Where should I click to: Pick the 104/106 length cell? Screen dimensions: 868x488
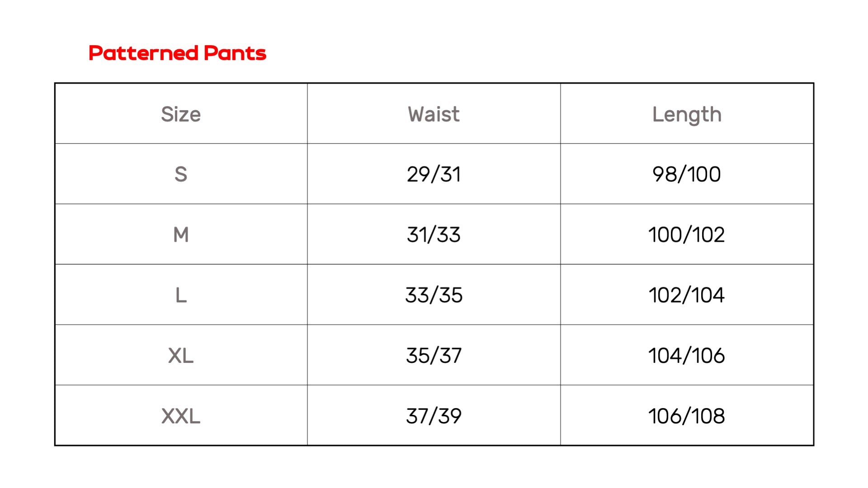(686, 356)
